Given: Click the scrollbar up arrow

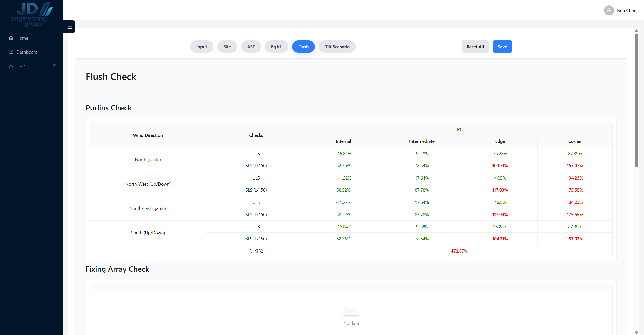Looking at the screenshot, I should pyautogui.click(x=636, y=31).
